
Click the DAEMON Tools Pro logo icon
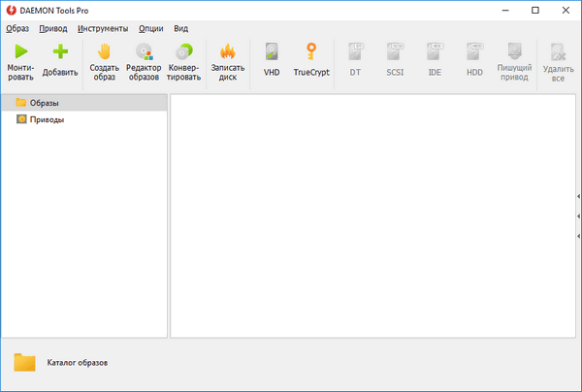11,10
